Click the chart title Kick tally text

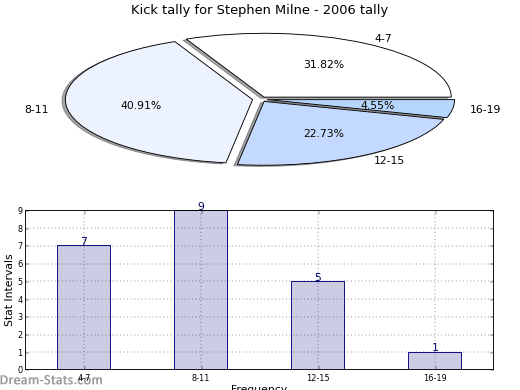click(259, 10)
